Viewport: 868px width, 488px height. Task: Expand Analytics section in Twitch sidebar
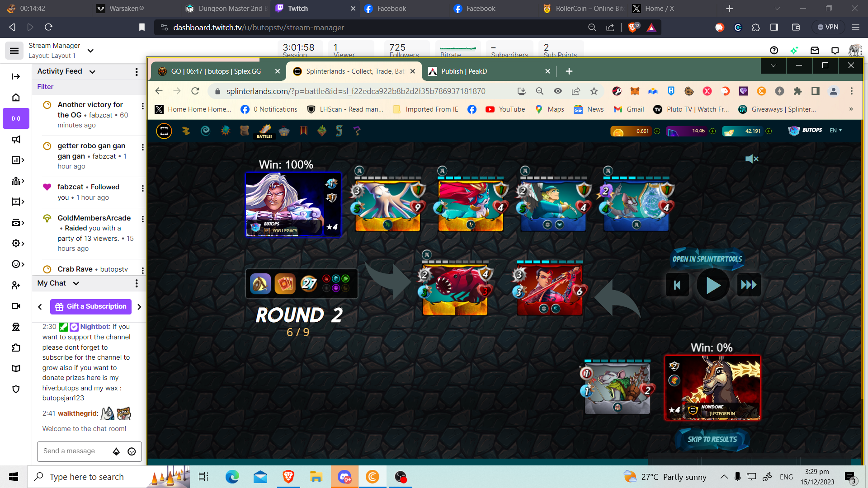coord(17,160)
